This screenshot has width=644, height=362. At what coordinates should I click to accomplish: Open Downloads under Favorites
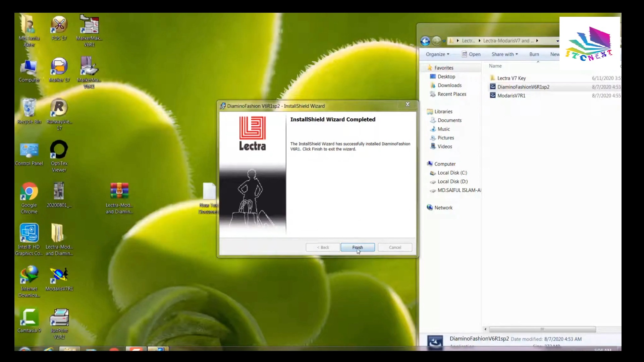449,85
